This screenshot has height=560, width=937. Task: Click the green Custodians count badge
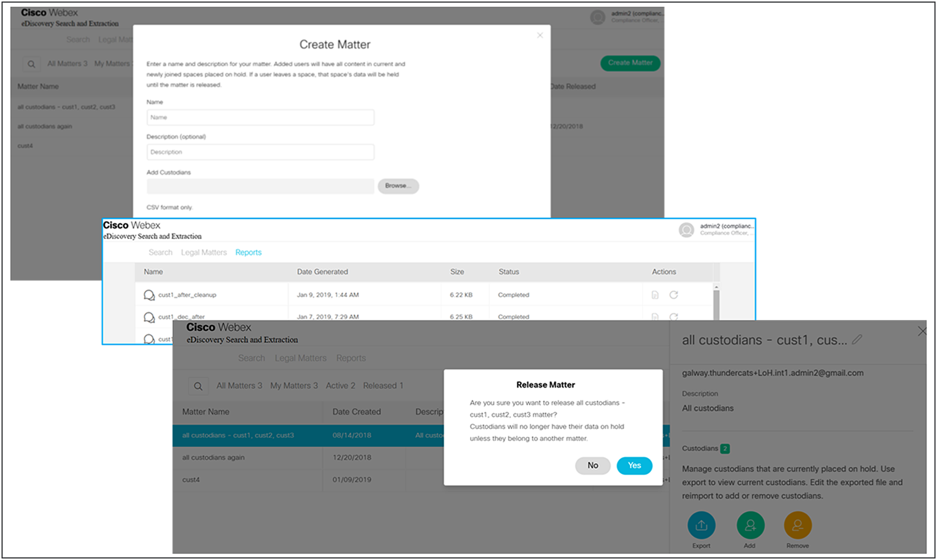(x=725, y=449)
